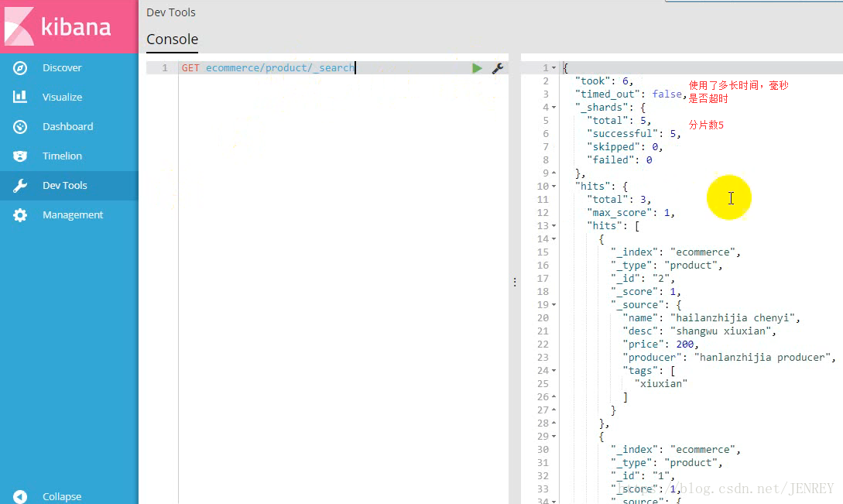Select the Console tab
This screenshot has height=504, width=843.
click(x=172, y=39)
